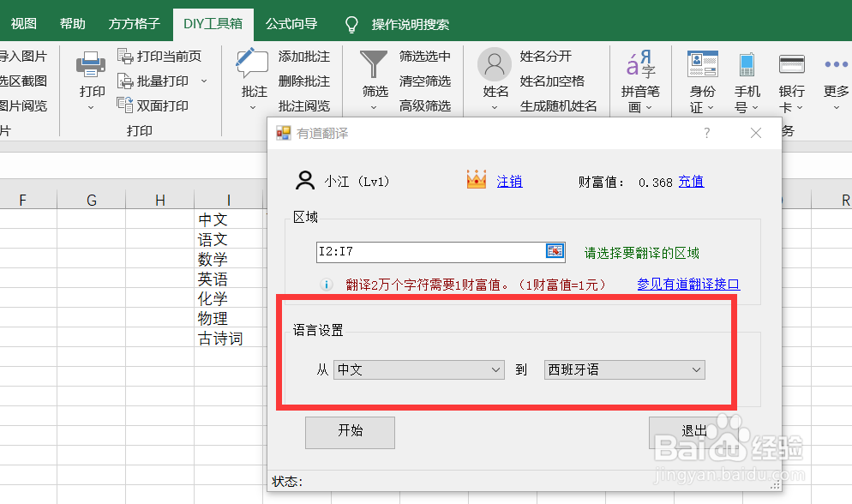
Task: Click 批注阅览 in the ribbon
Action: point(303,106)
